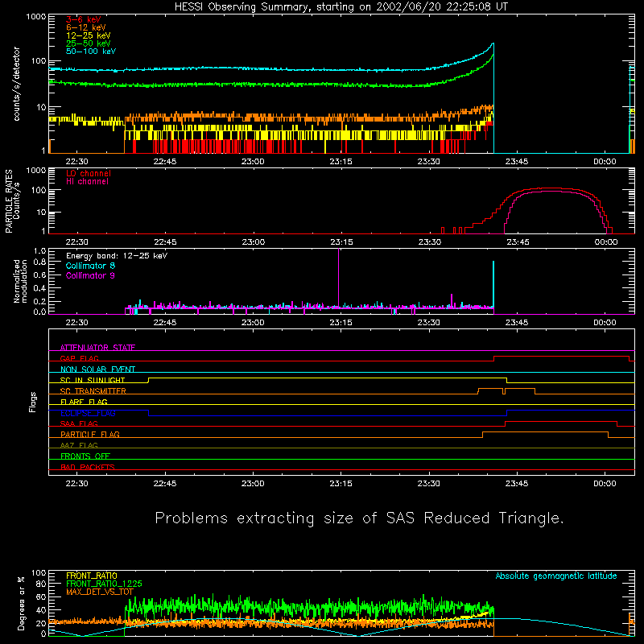Click the 'PARTICLE RATES' axis label
644x644 pixels.
(x=9, y=201)
